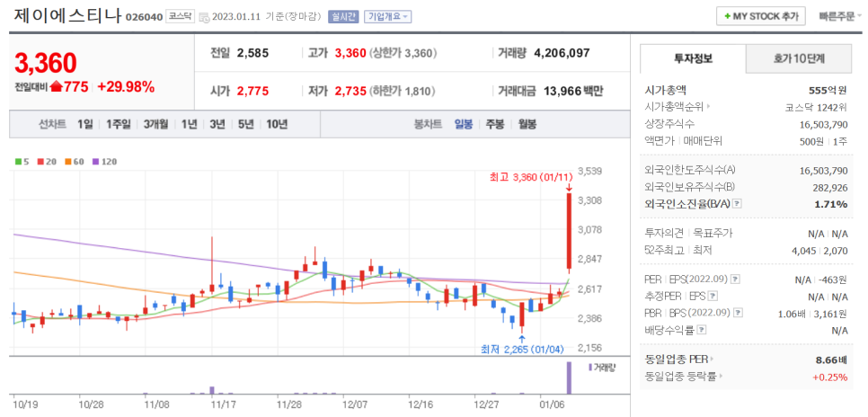
Task: Click the 실시간 badge
Action: click(344, 16)
